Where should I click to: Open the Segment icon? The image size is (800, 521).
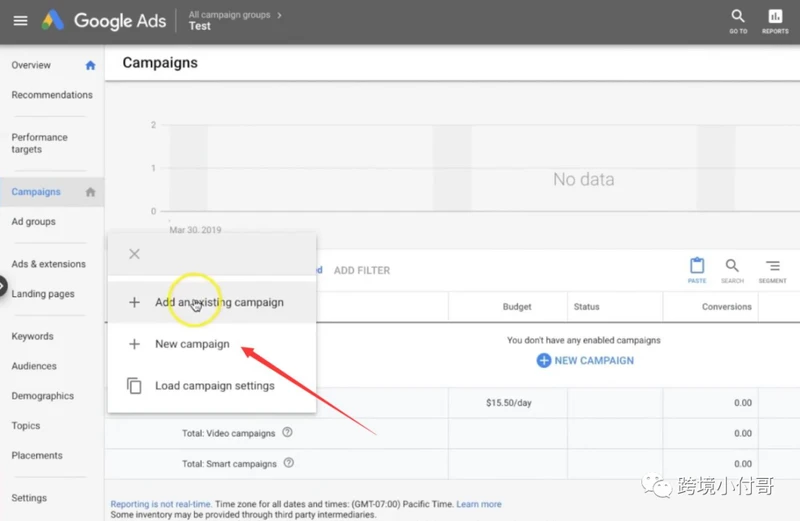772,270
